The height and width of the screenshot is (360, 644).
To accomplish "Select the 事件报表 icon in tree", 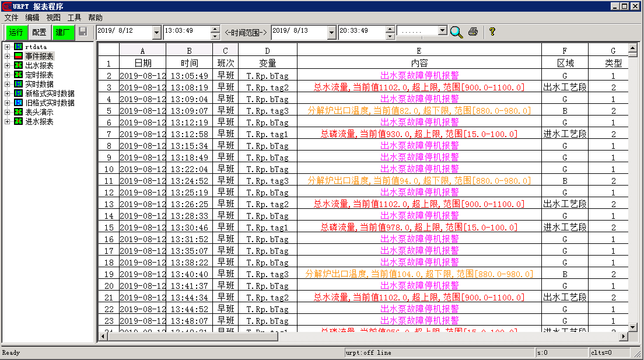I will [x=19, y=56].
